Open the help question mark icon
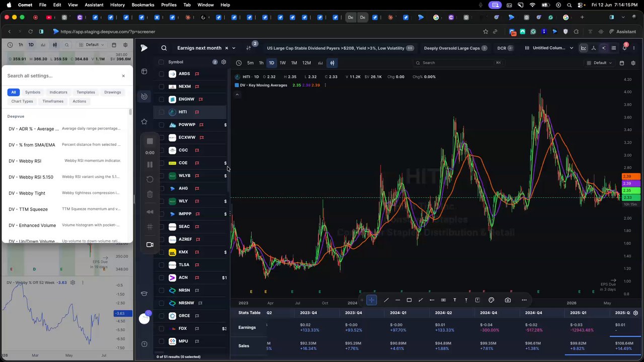This screenshot has height=362, width=644. click(x=144, y=344)
